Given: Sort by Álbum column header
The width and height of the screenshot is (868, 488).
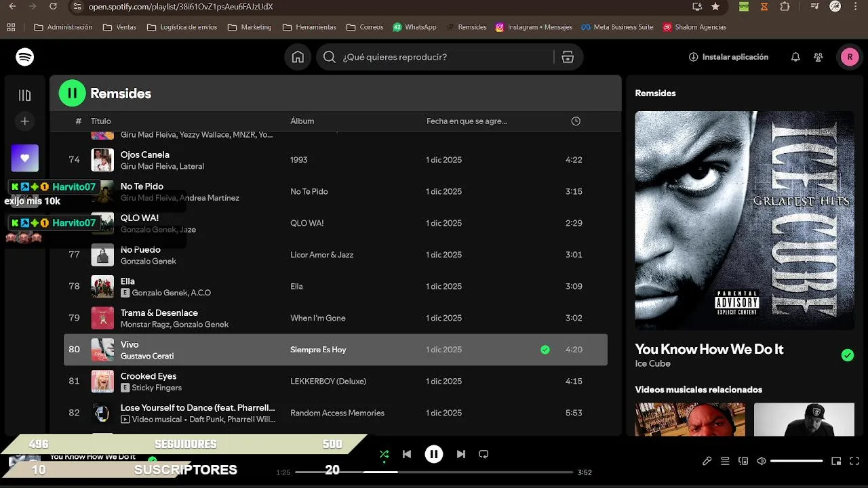Looking at the screenshot, I should (x=302, y=121).
